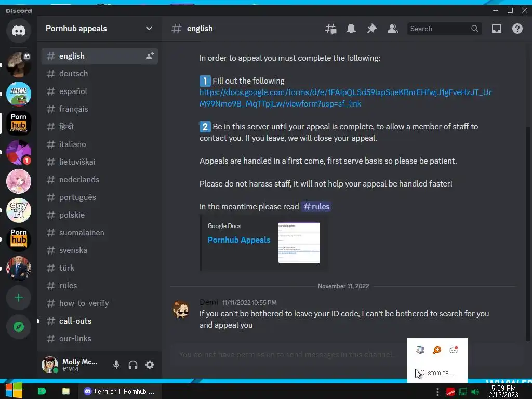Open the Google Forms appeal link
Viewport: 532px width, 399px height.
(x=345, y=98)
